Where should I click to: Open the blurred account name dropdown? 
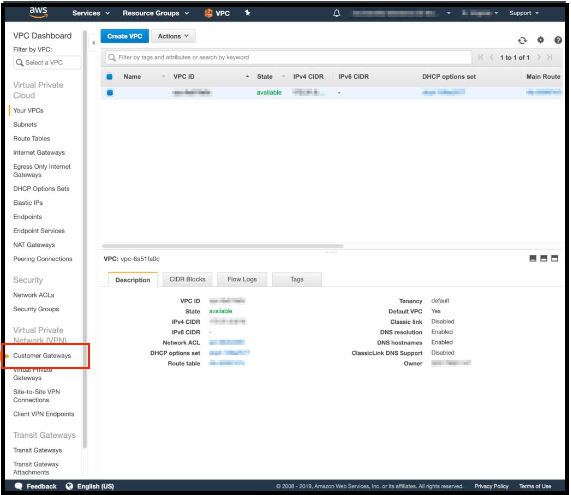(x=401, y=13)
